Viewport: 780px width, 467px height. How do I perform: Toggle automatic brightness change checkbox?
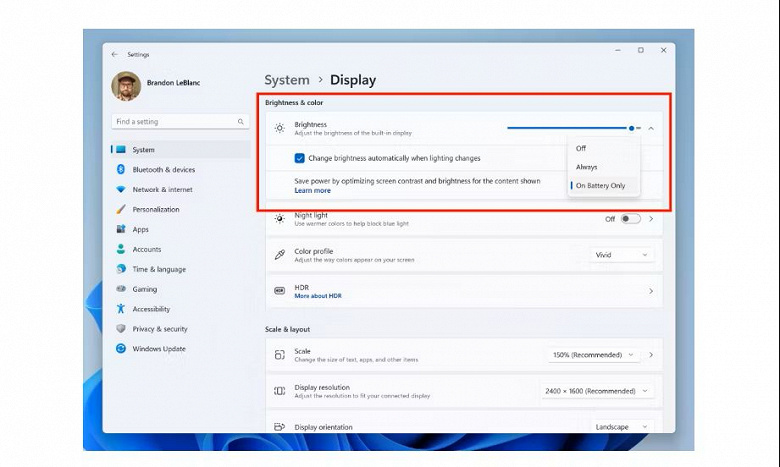coord(299,158)
